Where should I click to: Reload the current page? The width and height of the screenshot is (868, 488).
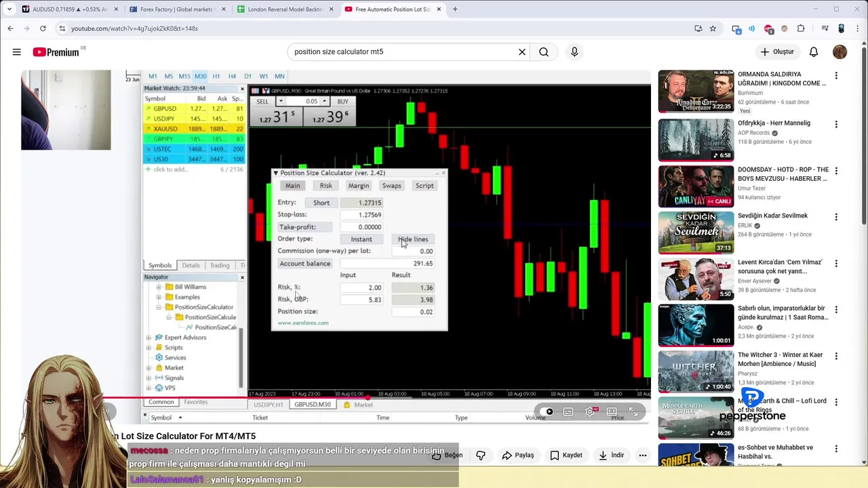43,28
